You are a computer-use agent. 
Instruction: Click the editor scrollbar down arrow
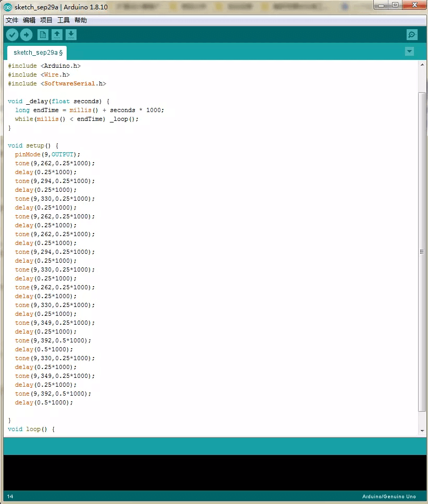click(x=422, y=431)
